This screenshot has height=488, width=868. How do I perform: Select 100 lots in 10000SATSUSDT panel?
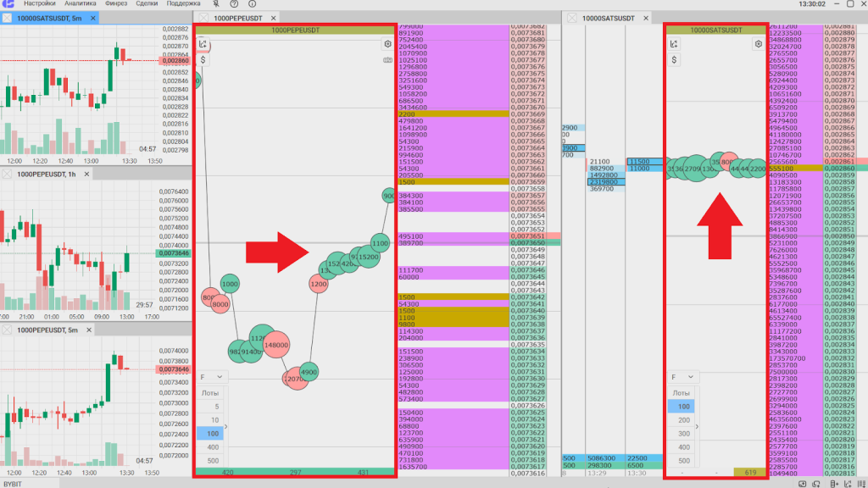click(x=684, y=407)
